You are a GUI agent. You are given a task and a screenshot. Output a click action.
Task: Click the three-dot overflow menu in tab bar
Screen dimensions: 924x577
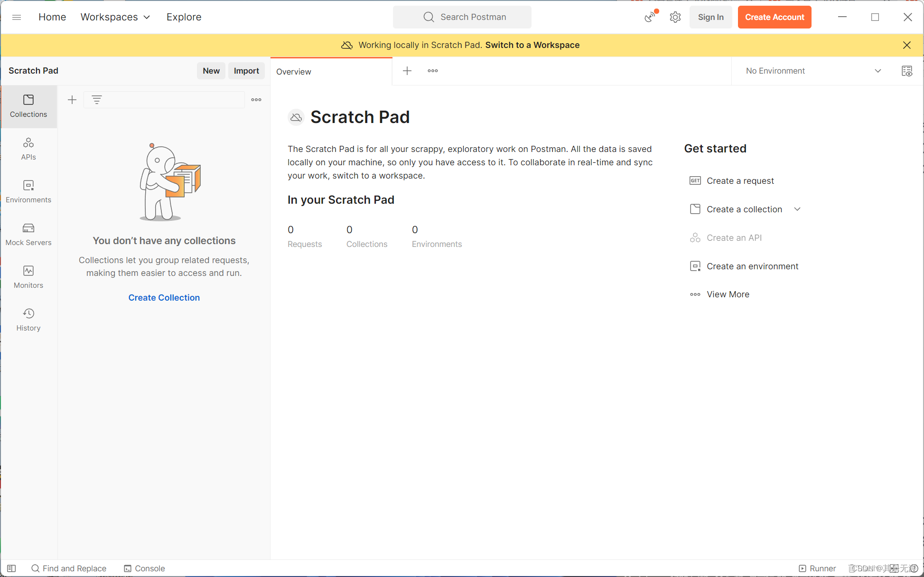432,71
